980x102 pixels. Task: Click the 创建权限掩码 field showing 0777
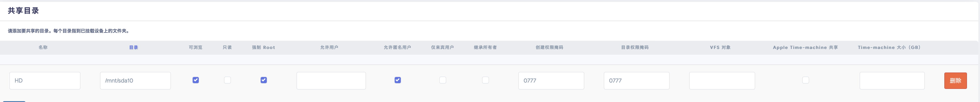(551, 81)
